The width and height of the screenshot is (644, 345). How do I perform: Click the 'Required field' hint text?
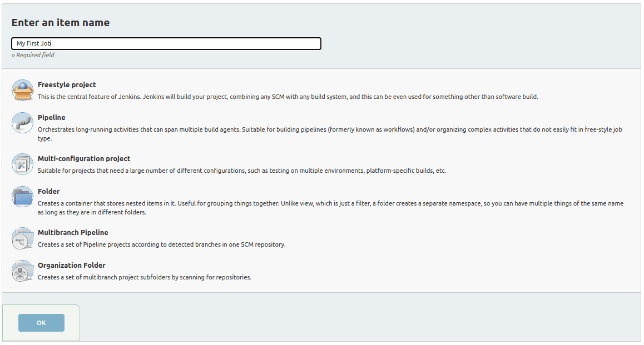[33, 55]
